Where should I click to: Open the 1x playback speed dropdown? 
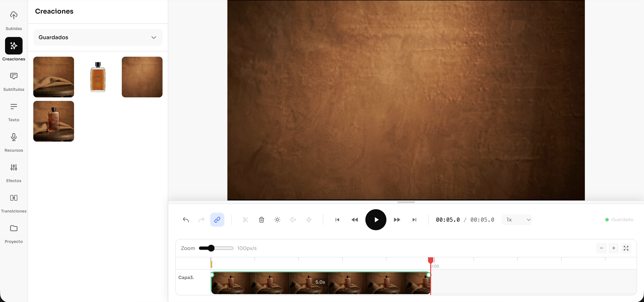point(517,219)
